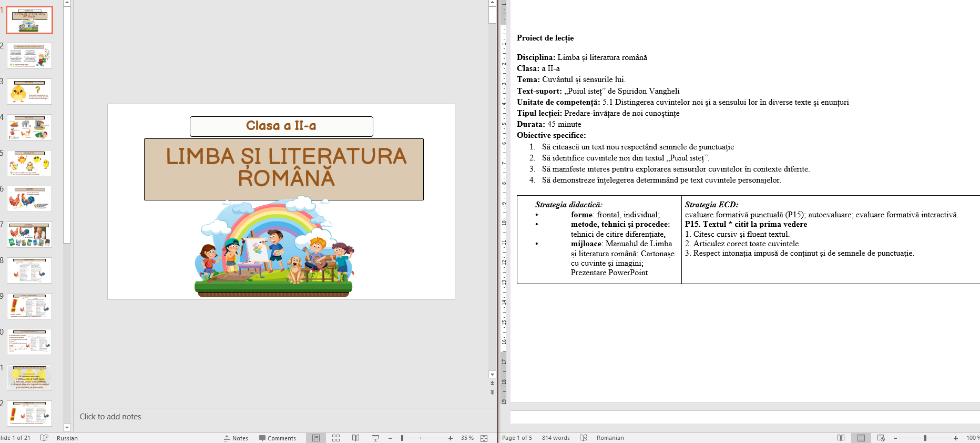
Task: Select slide 3 thumbnail with chick
Action: (x=29, y=92)
